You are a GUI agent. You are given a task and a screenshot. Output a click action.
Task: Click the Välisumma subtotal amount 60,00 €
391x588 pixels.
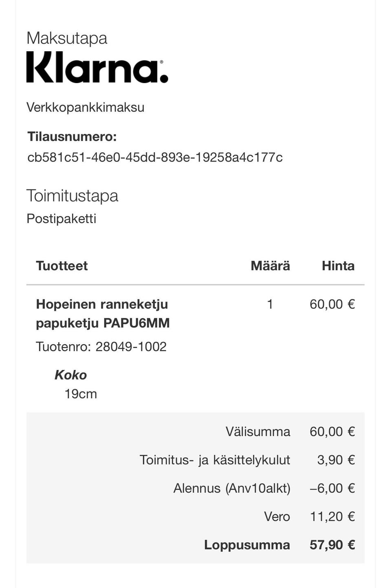[332, 431]
